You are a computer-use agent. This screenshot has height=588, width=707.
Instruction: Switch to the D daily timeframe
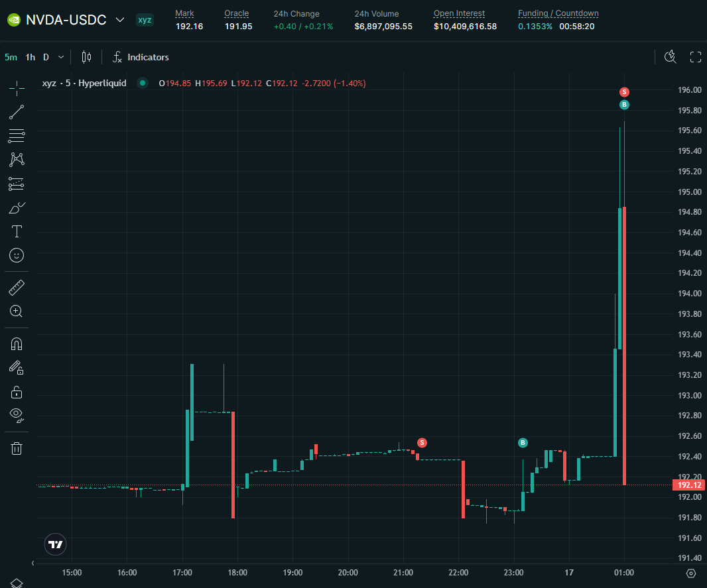(x=46, y=57)
